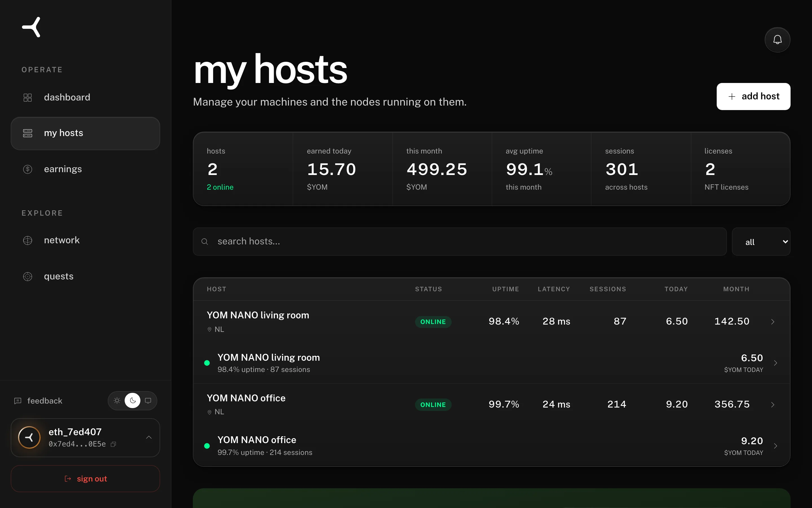Click green status dot for living room node
Image resolution: width=812 pixels, height=508 pixels.
[207, 363]
